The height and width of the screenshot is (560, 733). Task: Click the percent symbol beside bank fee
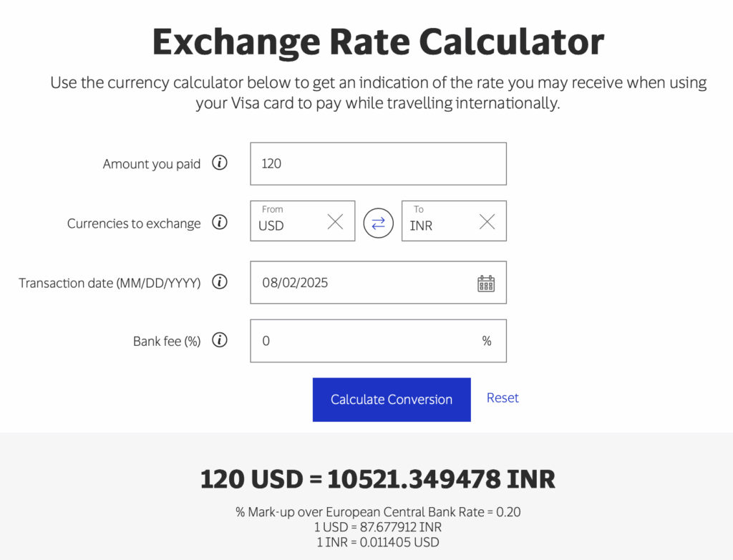pos(487,342)
